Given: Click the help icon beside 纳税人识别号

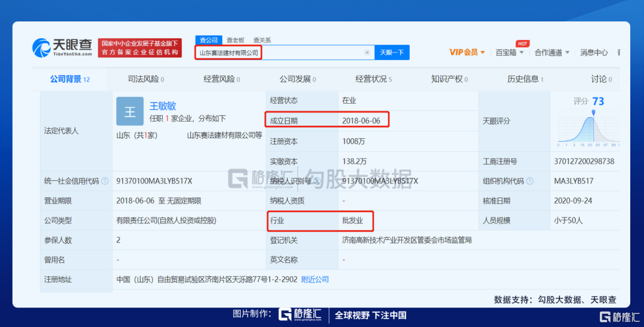Looking at the screenshot, I should click(317, 181).
